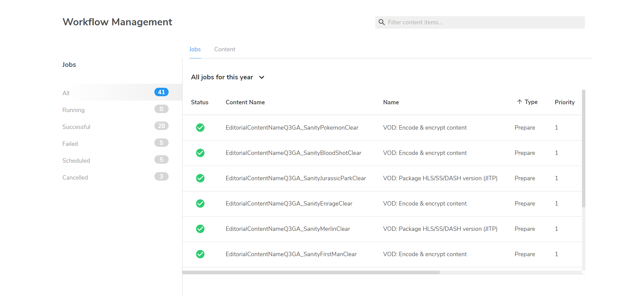Image resolution: width=644 pixels, height=296 pixels.
Task: Click the Running jobs filter
Action: (74, 110)
